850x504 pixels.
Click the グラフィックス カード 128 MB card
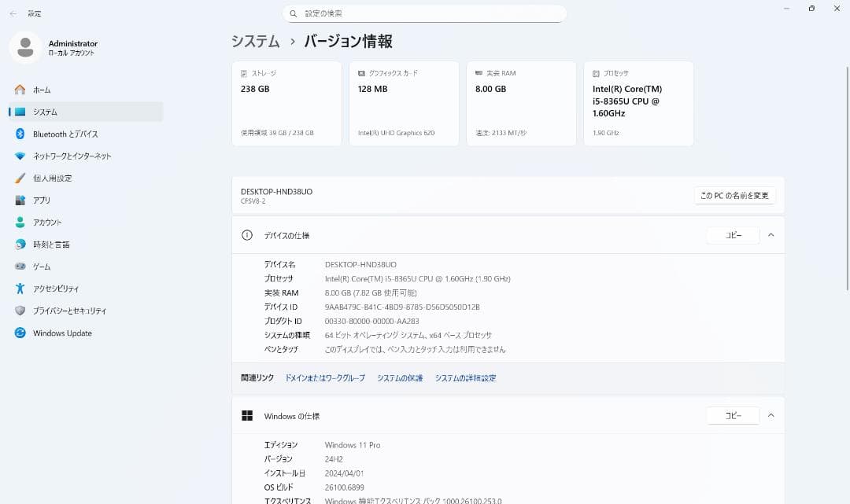[404, 104]
